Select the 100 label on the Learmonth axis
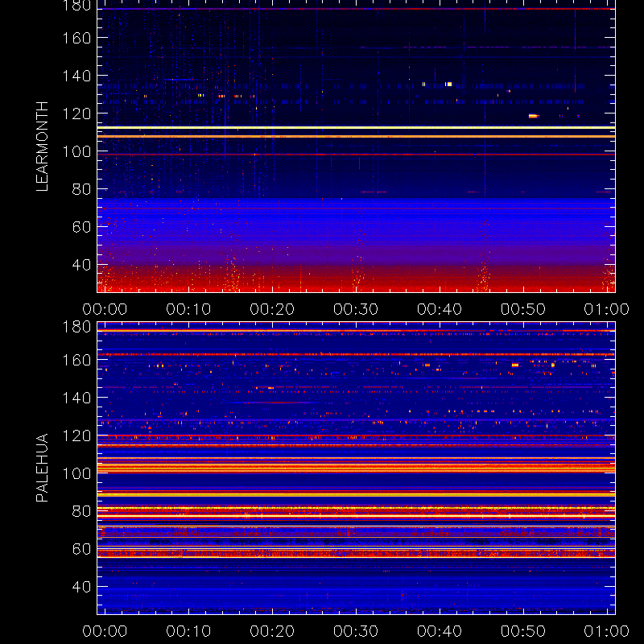644x644 pixels. pos(76,151)
